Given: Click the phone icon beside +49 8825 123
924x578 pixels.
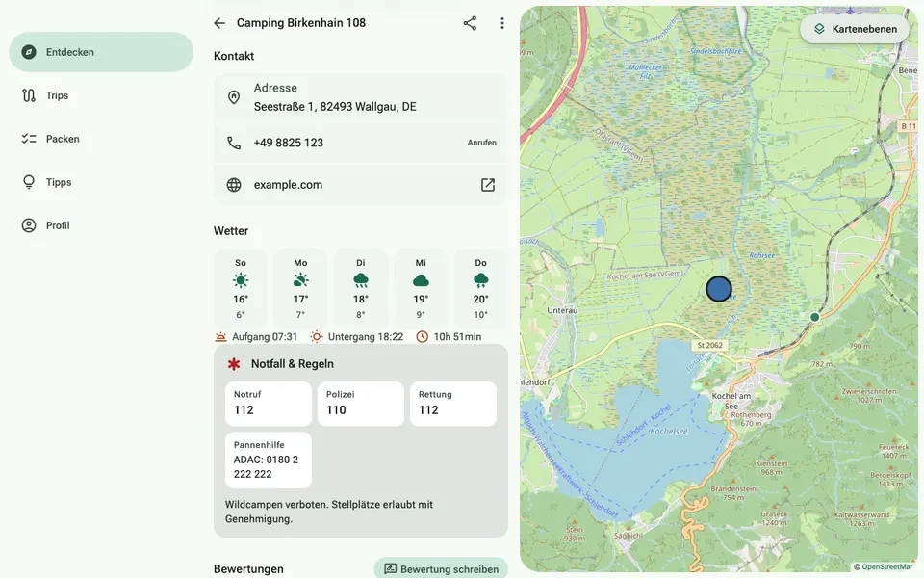Looking at the screenshot, I should tap(234, 143).
